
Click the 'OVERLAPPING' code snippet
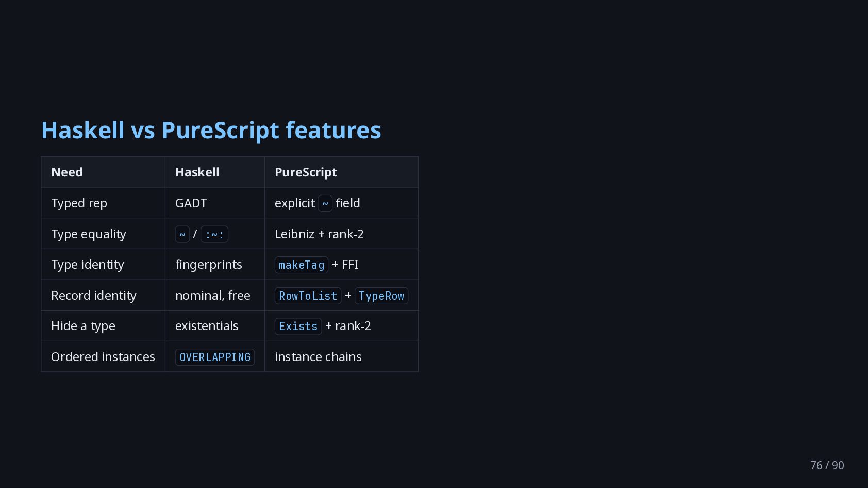215,357
